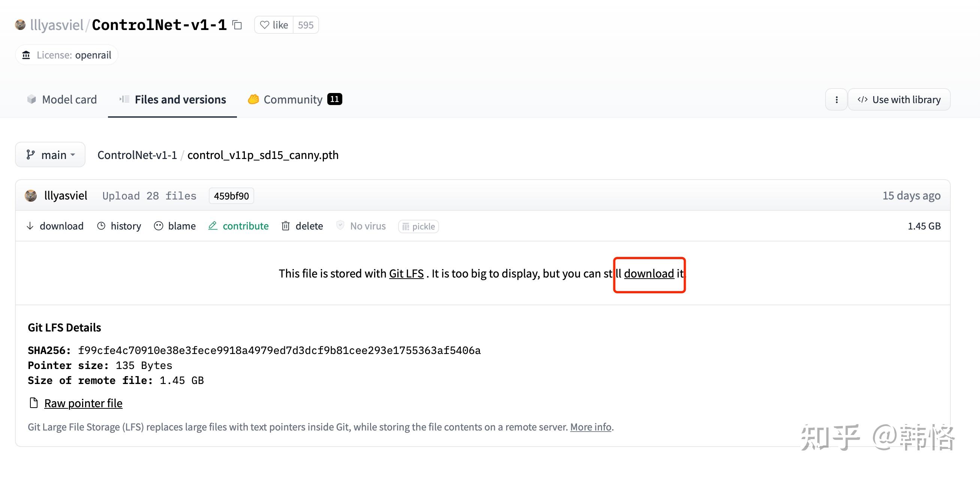Screen dimensions: 980x477
Task: Navigate to ControlNet-v1-1 breadcrumb folder
Action: coord(137,155)
